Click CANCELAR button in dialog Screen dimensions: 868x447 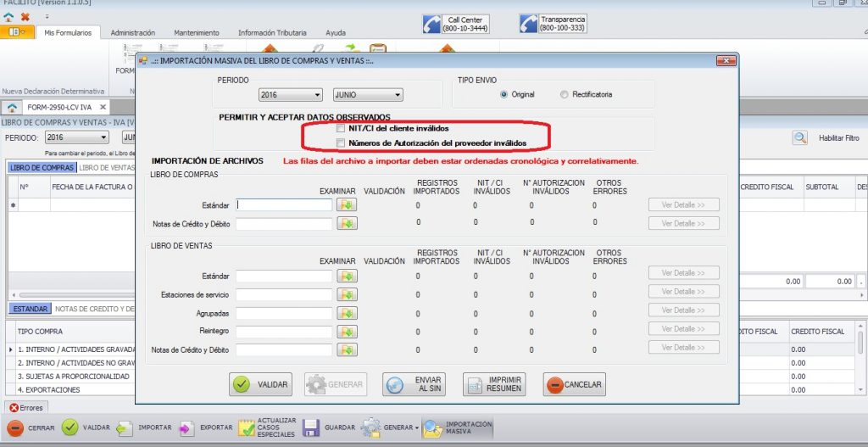point(574,384)
